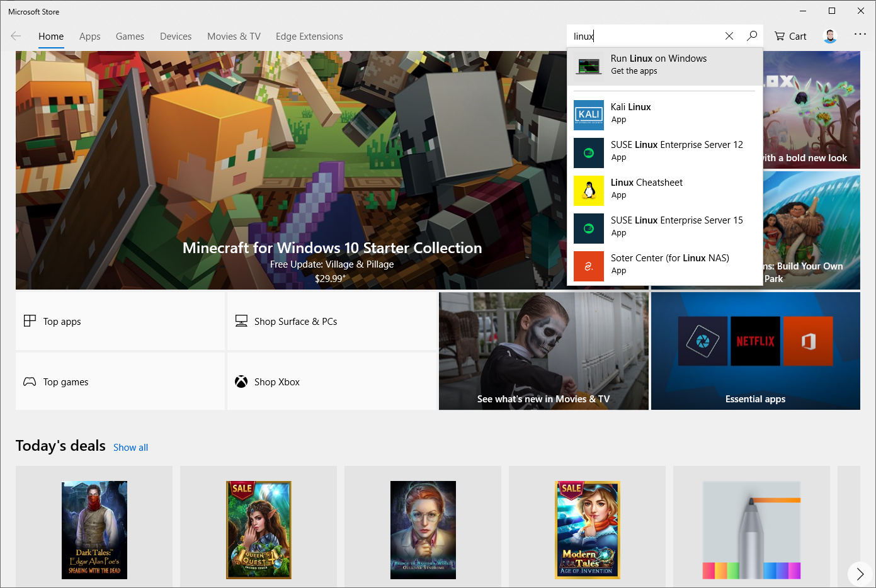Viewport: 876px width, 588px height.
Task: Click the back arrow button
Action: click(16, 36)
